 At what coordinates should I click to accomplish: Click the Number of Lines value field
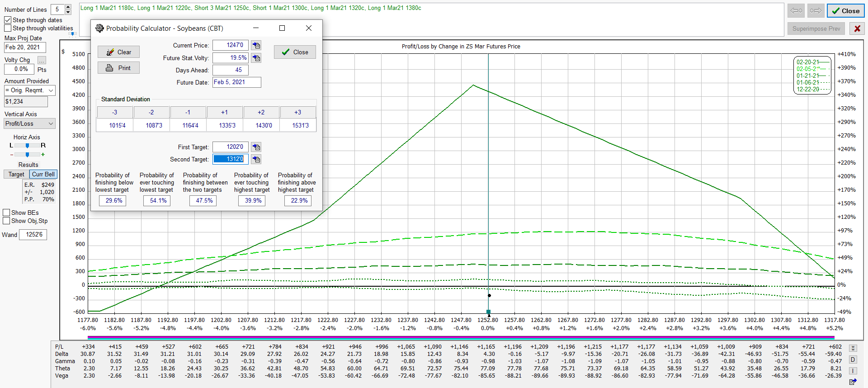pos(57,9)
